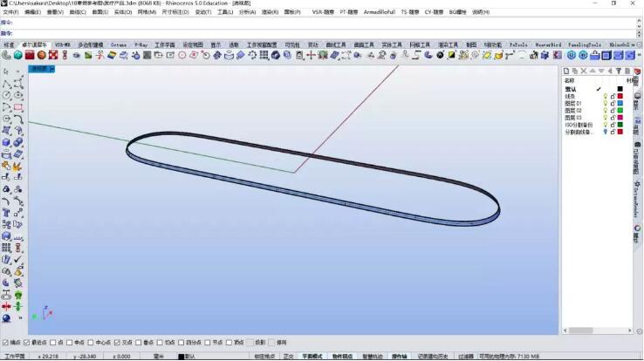Toggle visibility bulb of 图层 01
Viewport: 644px width, 361px height.
pos(606,104)
